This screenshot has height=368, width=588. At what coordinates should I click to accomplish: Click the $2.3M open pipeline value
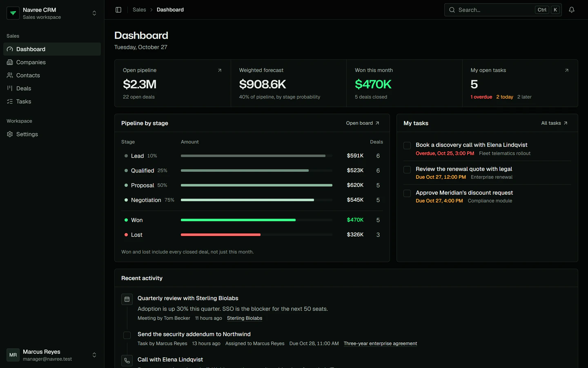coord(140,84)
